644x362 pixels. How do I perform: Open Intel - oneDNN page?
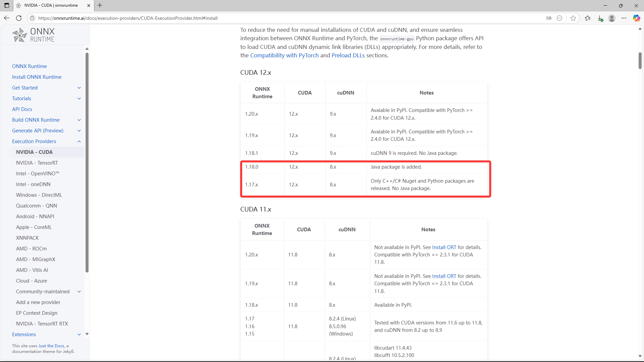coord(33,184)
